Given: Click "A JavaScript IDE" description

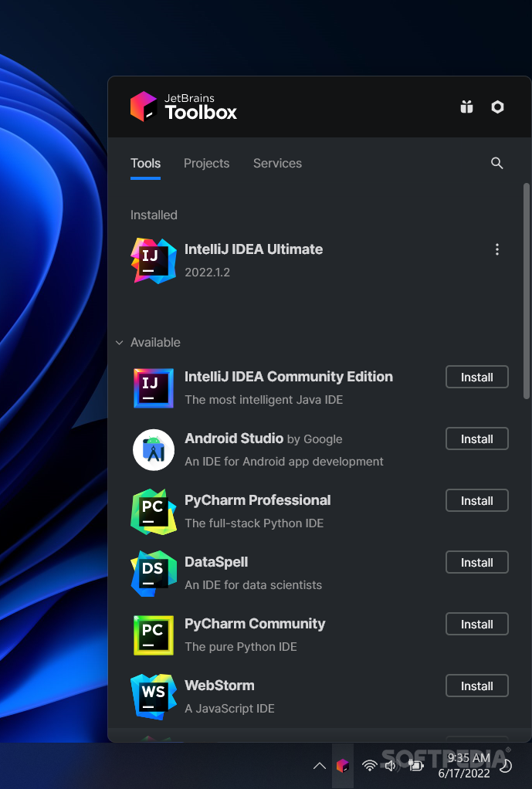Looking at the screenshot, I should click(x=229, y=709).
